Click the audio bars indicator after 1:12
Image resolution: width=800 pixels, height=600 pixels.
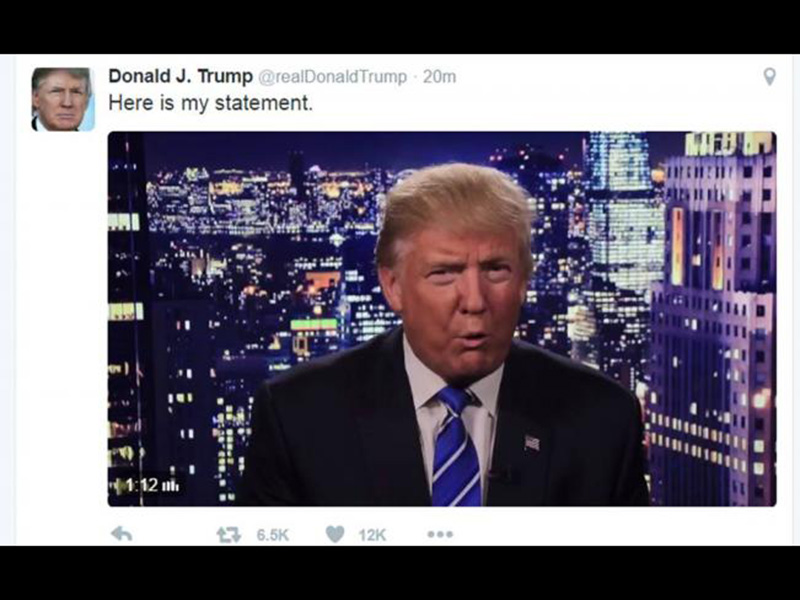coord(170,486)
